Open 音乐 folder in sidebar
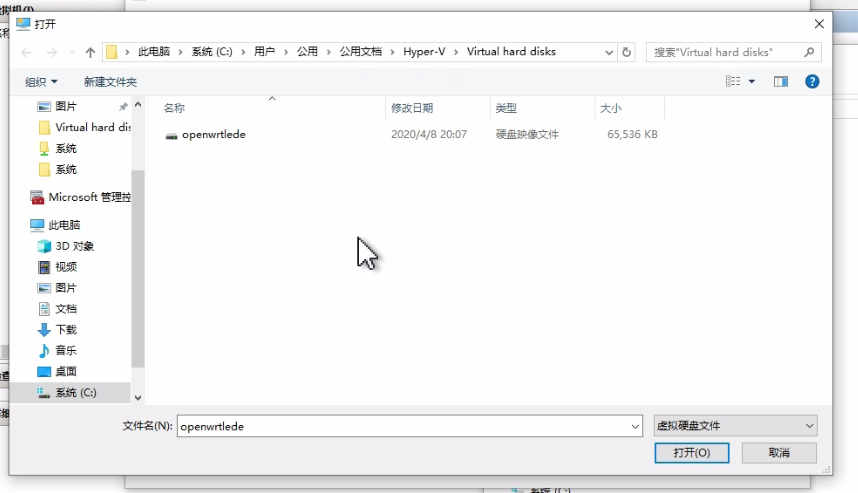Image resolution: width=858 pixels, height=493 pixels. (57, 351)
